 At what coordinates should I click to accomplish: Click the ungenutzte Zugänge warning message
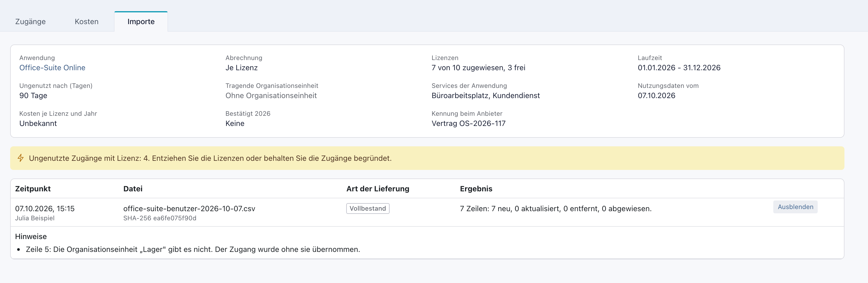pyautogui.click(x=210, y=158)
